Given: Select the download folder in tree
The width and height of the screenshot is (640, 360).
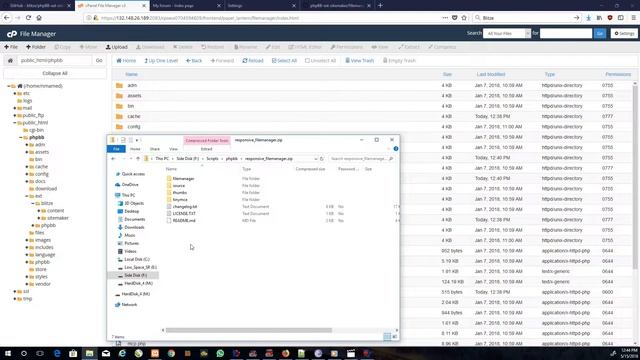Looking at the screenshot, I should 46,189.
